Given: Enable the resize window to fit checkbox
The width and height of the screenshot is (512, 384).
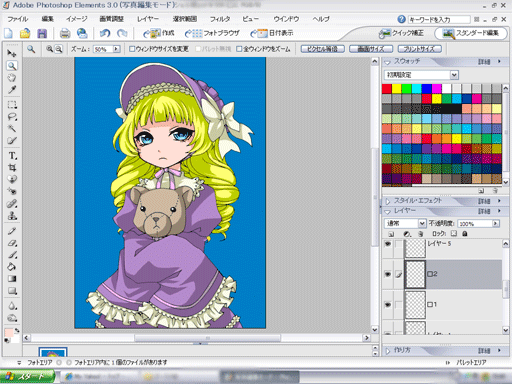Looking at the screenshot, I should [x=132, y=49].
